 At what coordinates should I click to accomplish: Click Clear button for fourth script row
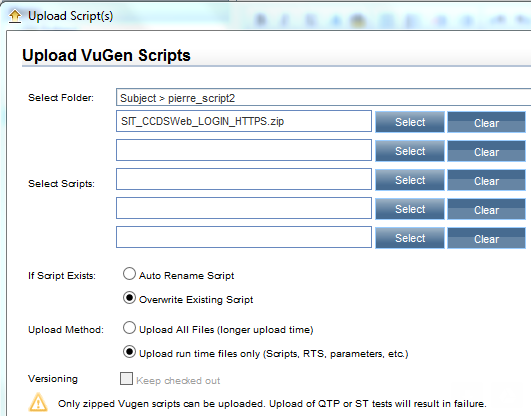pos(486,209)
